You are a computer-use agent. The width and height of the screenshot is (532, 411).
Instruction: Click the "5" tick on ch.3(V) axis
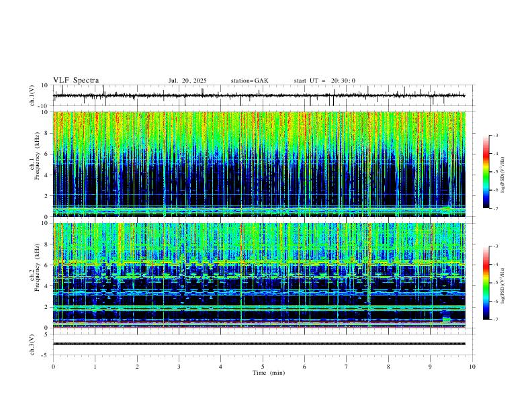(x=46, y=334)
